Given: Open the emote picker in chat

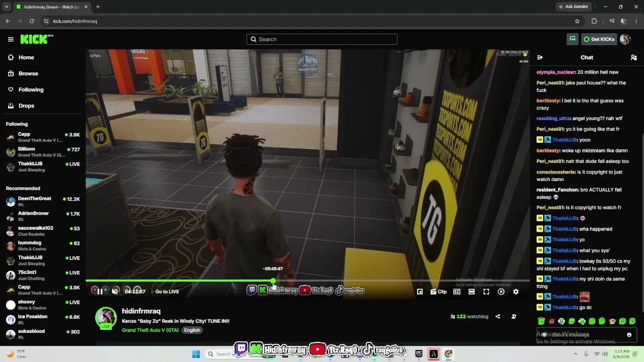Looking at the screenshot, I should 629,335.
